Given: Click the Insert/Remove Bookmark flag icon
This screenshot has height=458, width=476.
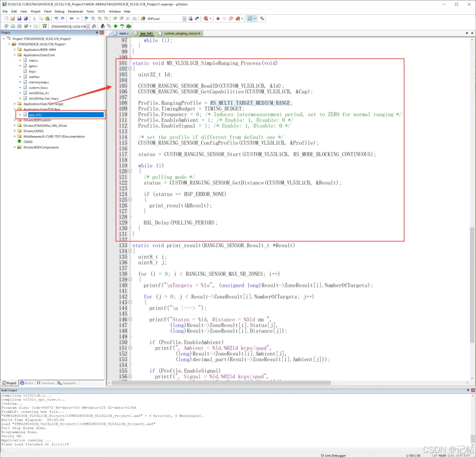Looking at the screenshot, I should pos(86,19).
